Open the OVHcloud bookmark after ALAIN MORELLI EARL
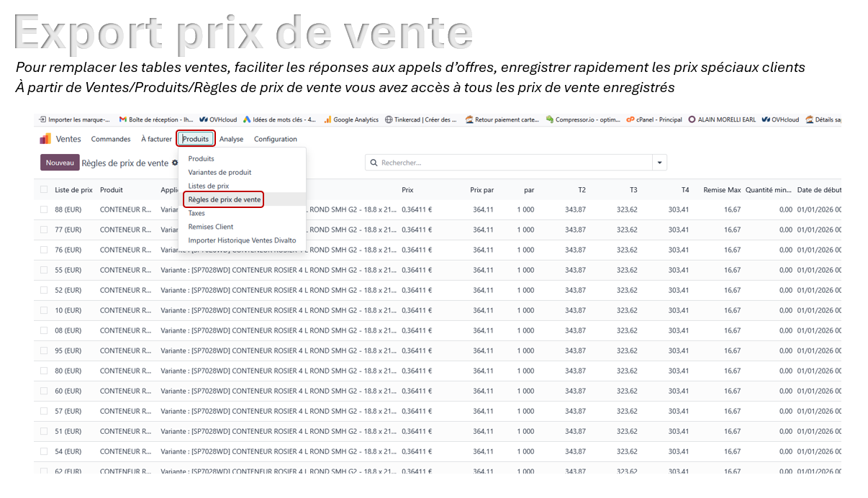The image size is (868, 498). tap(780, 119)
